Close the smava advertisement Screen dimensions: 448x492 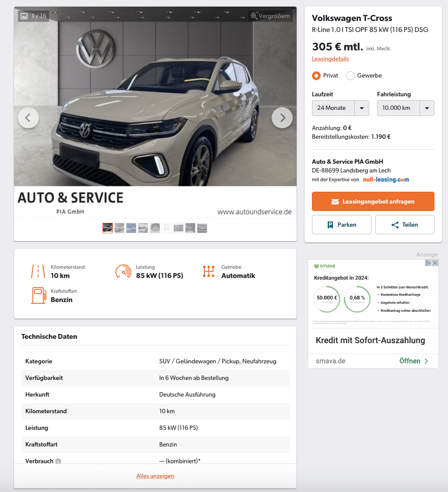435,263
